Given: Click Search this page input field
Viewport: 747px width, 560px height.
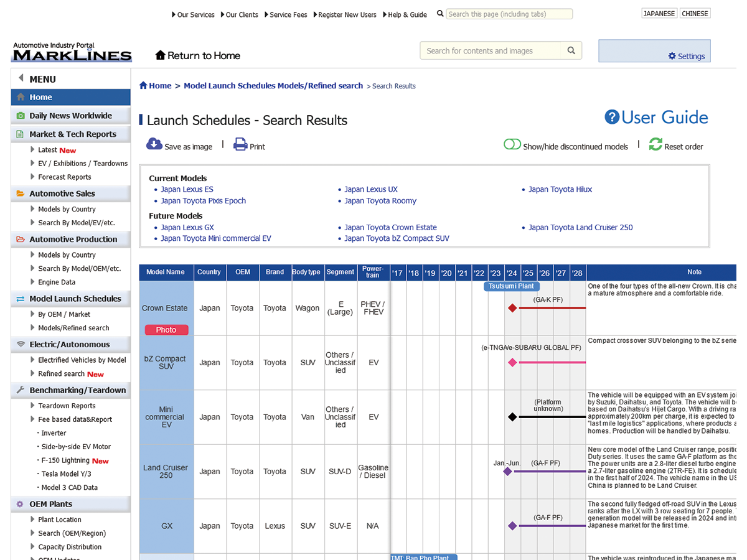Looking at the screenshot, I should pyautogui.click(x=509, y=14).
